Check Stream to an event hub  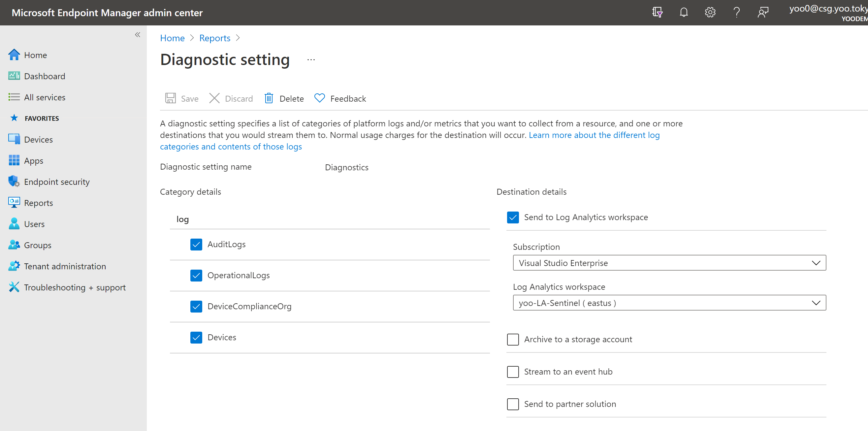pyautogui.click(x=513, y=372)
